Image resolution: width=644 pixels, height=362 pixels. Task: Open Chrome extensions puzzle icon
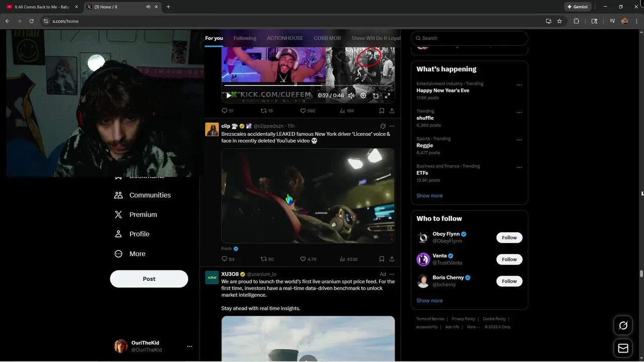point(577,21)
